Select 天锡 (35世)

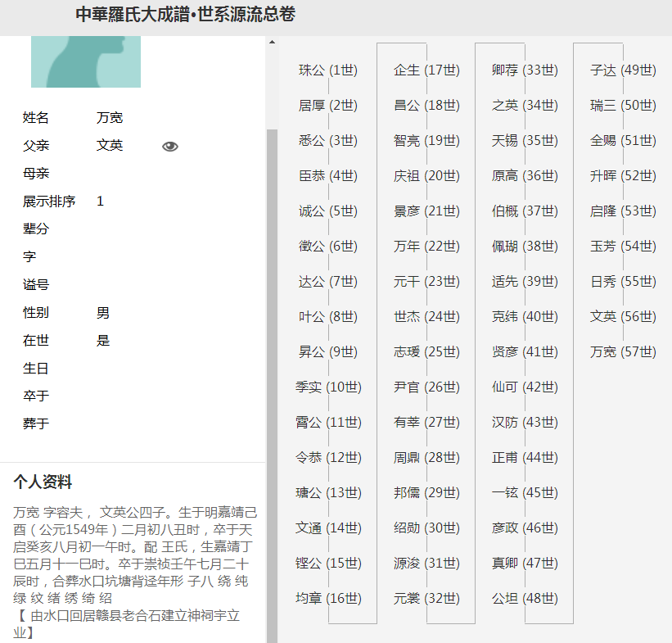525,140
